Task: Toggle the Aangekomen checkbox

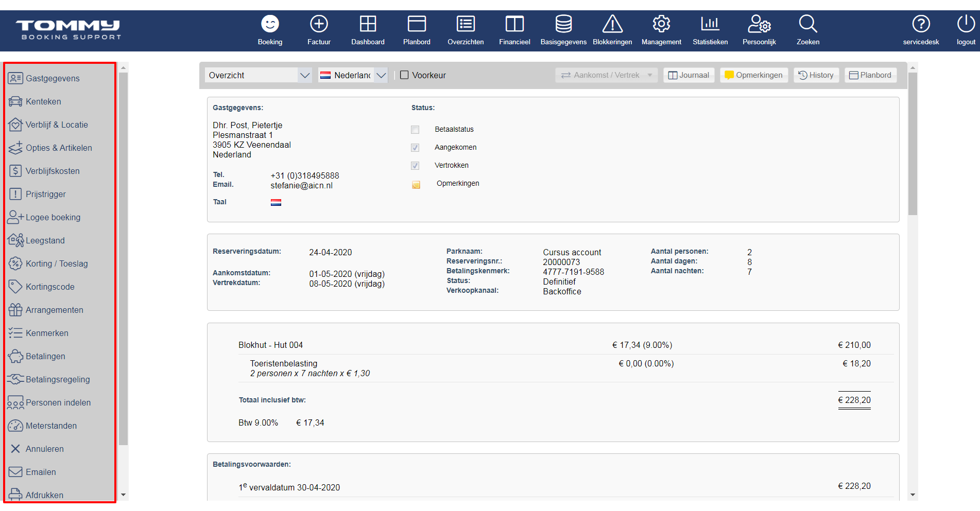Action: (x=415, y=148)
